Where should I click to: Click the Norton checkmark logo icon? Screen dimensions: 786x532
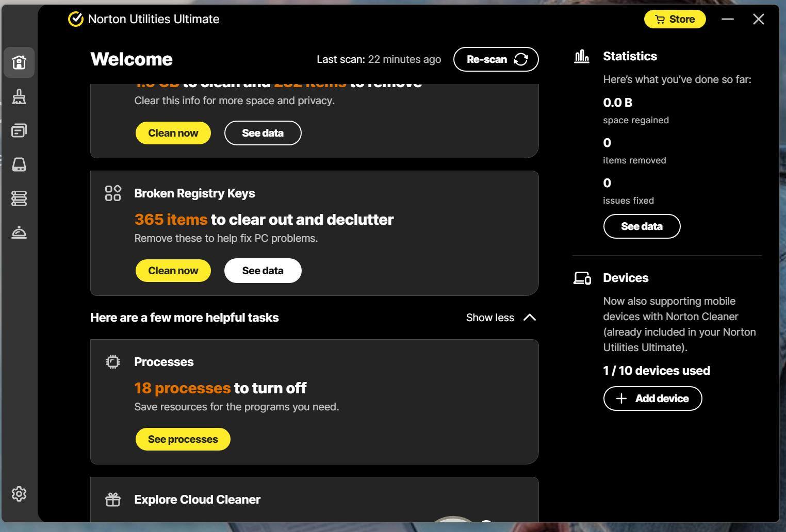coord(76,19)
